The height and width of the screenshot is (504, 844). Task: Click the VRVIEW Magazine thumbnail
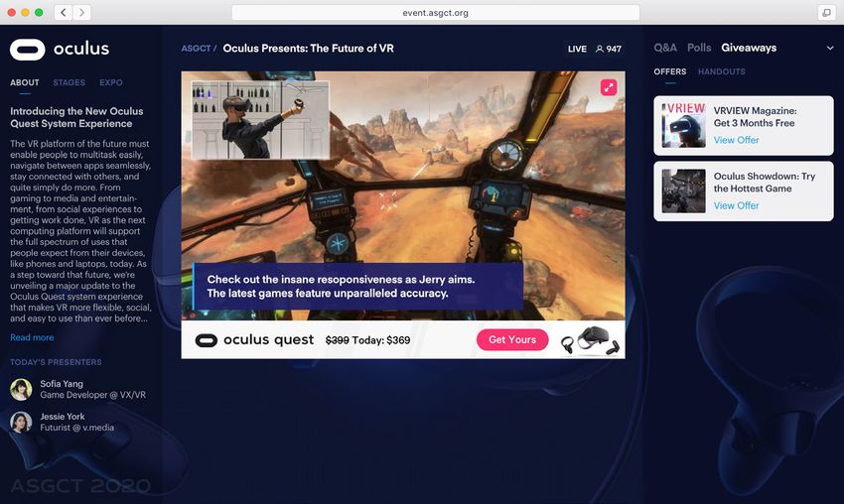click(683, 125)
